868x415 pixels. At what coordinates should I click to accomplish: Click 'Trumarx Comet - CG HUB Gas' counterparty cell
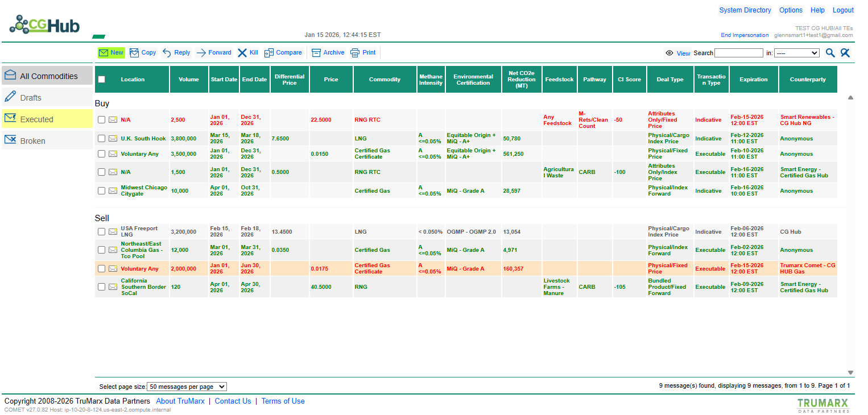click(x=808, y=269)
